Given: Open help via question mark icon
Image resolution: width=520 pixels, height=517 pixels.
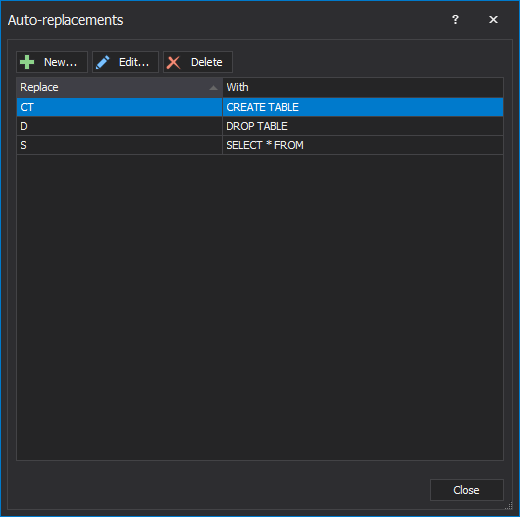Looking at the screenshot, I should (455, 20).
